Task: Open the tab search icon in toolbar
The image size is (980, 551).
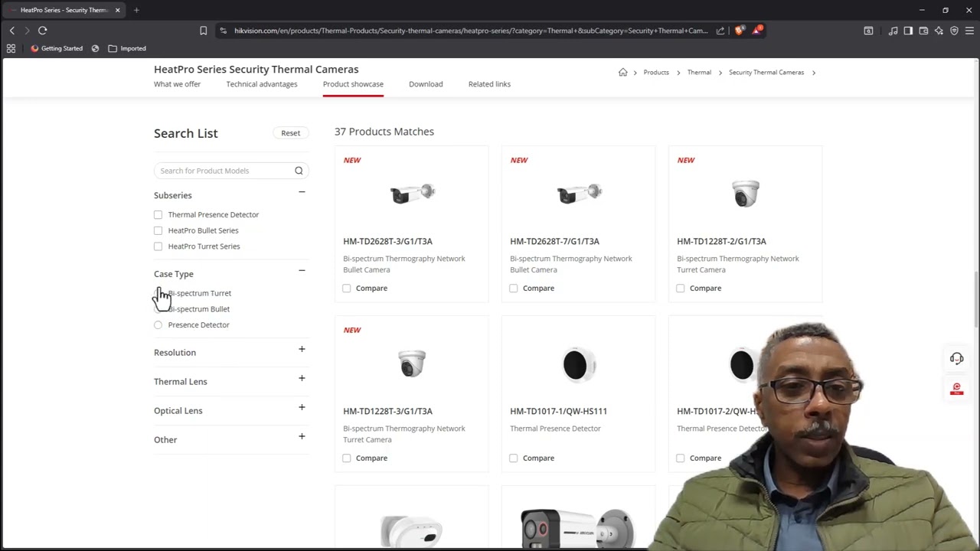Action: [x=868, y=31]
